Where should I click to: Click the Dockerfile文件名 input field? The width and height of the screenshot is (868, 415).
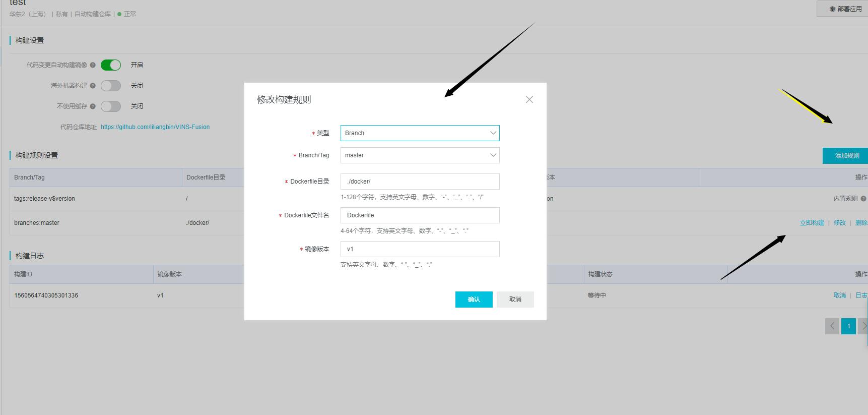420,215
